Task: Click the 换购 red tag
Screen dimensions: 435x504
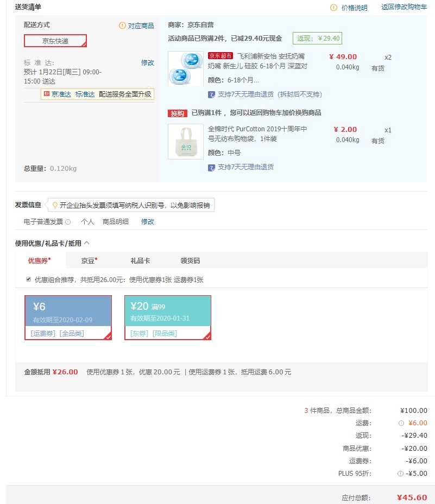Action: [177, 113]
